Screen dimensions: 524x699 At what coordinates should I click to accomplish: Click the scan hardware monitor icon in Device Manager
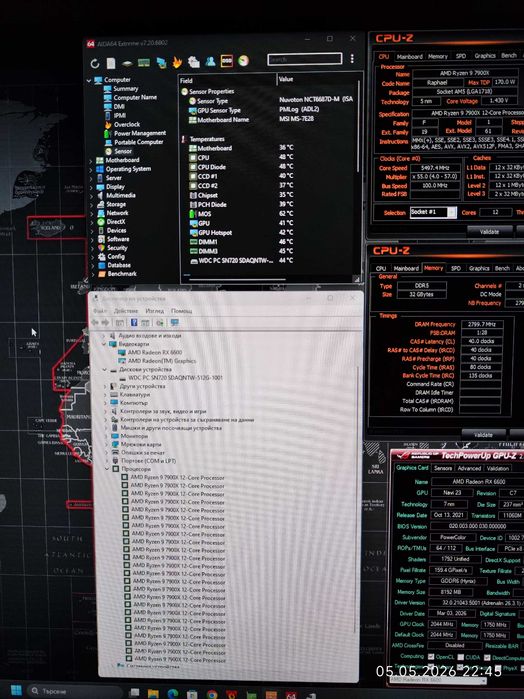[174, 322]
